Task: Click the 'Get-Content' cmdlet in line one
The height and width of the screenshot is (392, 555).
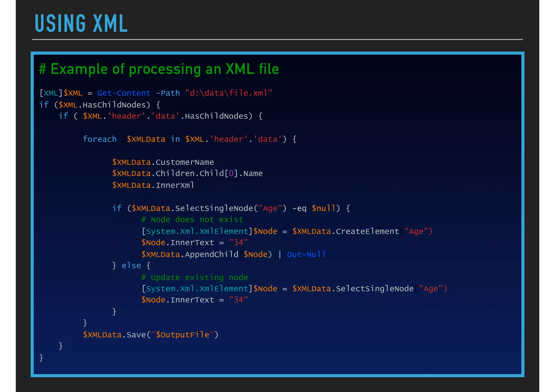Action: point(124,93)
